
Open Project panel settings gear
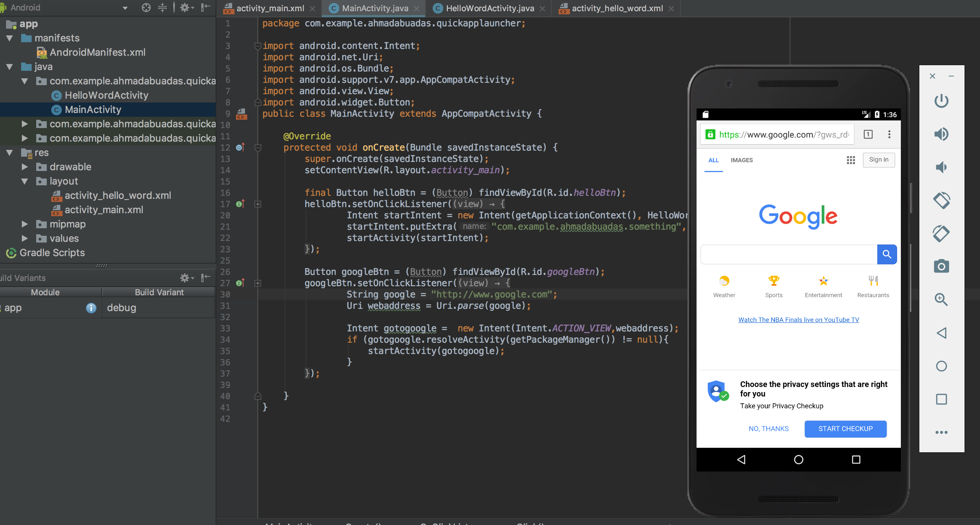click(185, 8)
